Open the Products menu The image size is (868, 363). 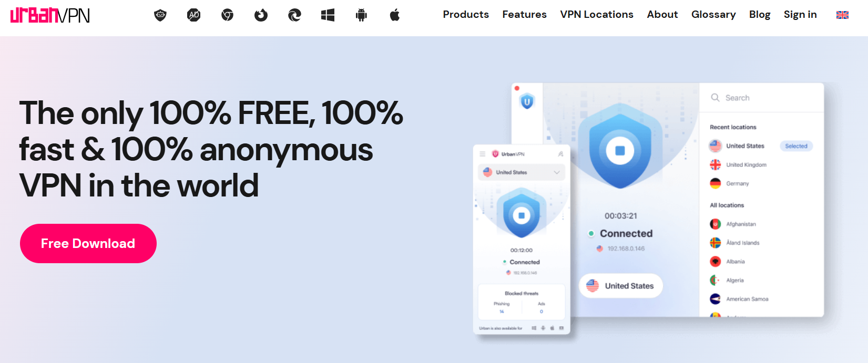pyautogui.click(x=466, y=15)
